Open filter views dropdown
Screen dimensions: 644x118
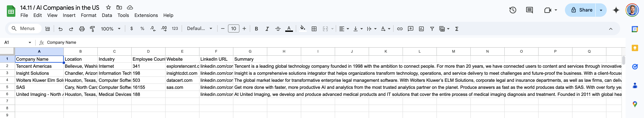point(444,29)
